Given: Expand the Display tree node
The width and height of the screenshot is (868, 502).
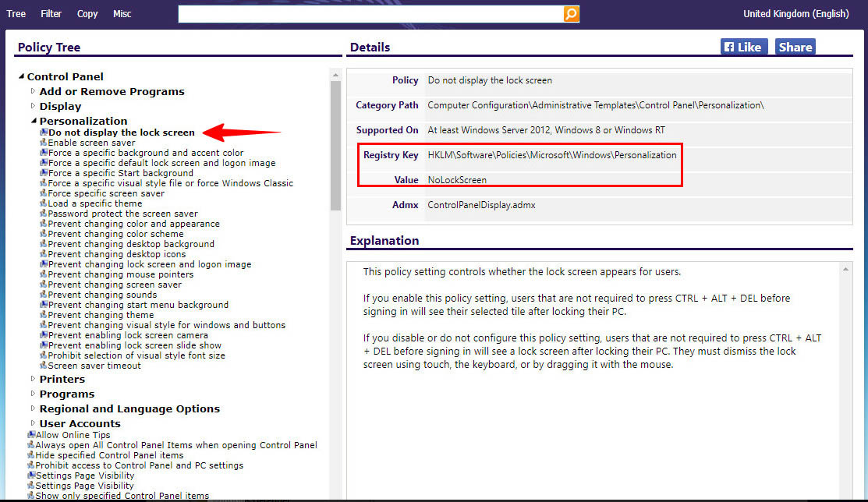Looking at the screenshot, I should pyautogui.click(x=33, y=106).
